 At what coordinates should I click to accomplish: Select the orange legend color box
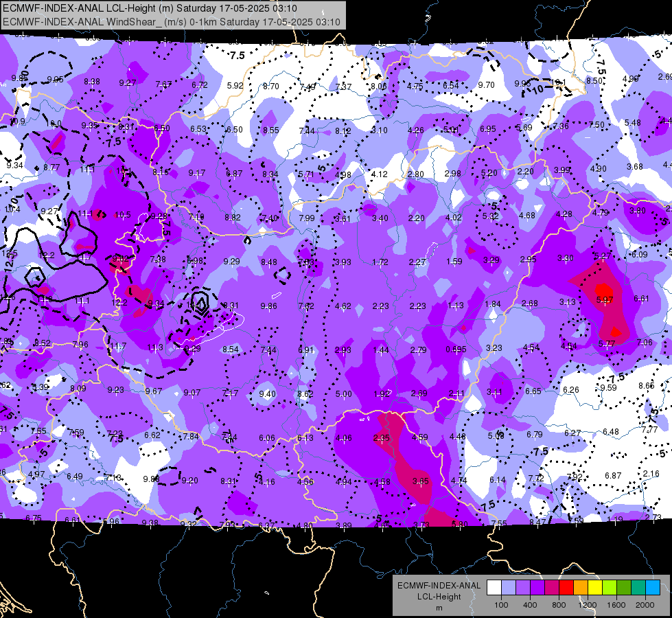[x=581, y=587]
